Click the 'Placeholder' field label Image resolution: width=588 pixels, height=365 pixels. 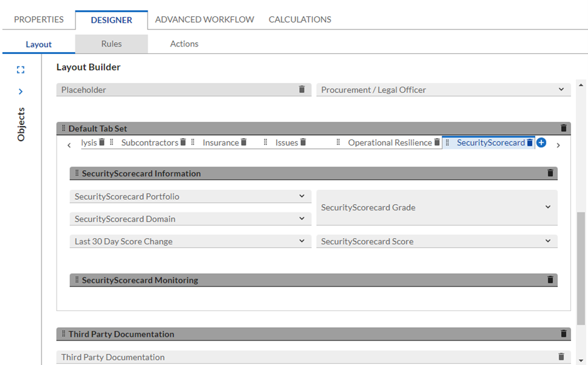point(84,90)
